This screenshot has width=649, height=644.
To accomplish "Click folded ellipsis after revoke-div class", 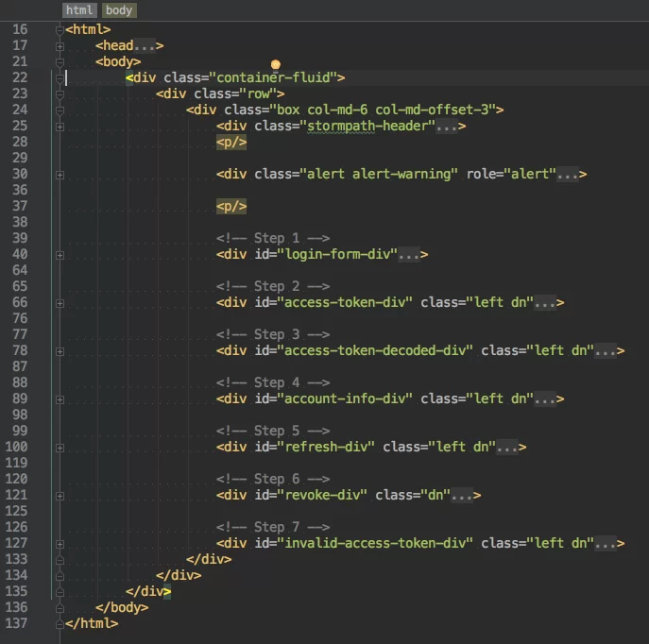I will click(462, 495).
